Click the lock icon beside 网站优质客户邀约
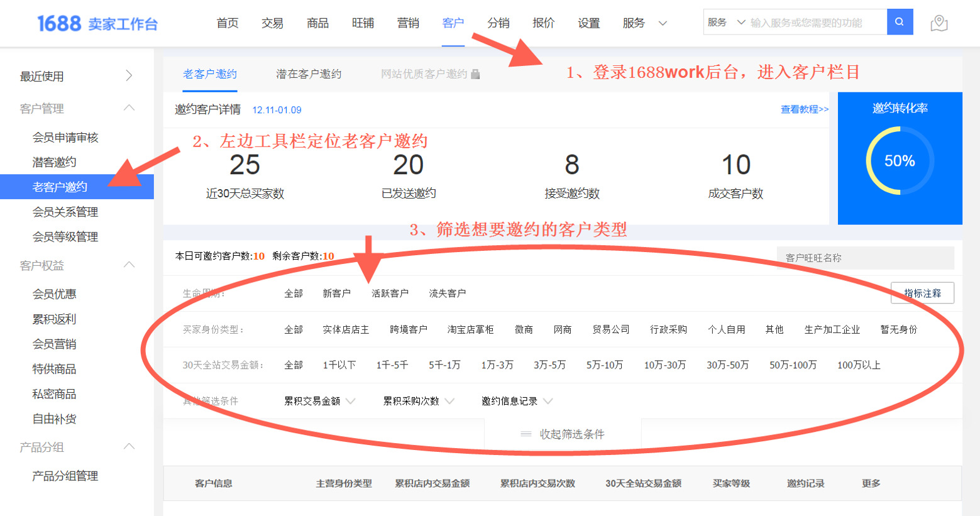 475,74
